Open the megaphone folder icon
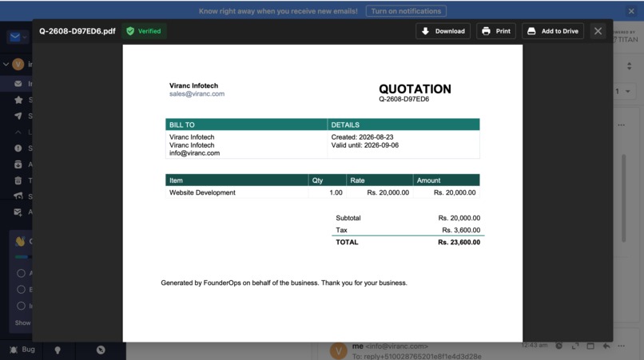This screenshot has height=360, width=644. coord(18,196)
